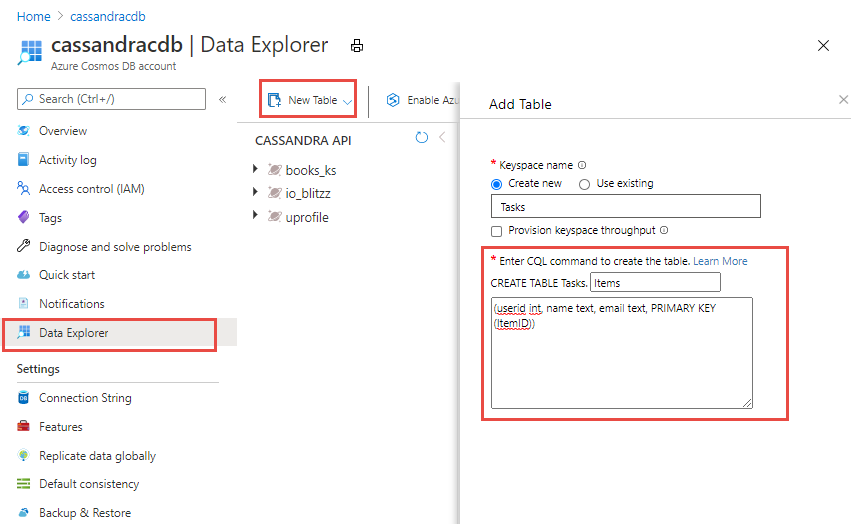The image size is (851, 524).
Task: Click the table name field containing Items
Action: (x=655, y=282)
